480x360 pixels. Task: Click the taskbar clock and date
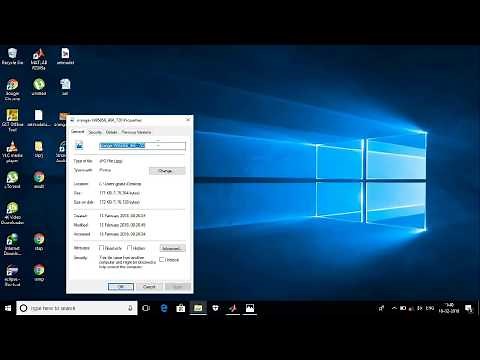pyautogui.click(x=449, y=308)
